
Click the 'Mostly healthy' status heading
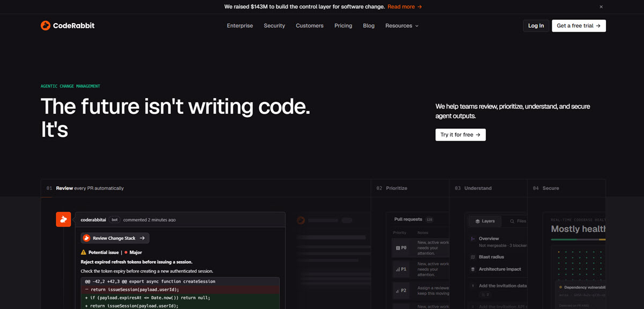(x=577, y=229)
